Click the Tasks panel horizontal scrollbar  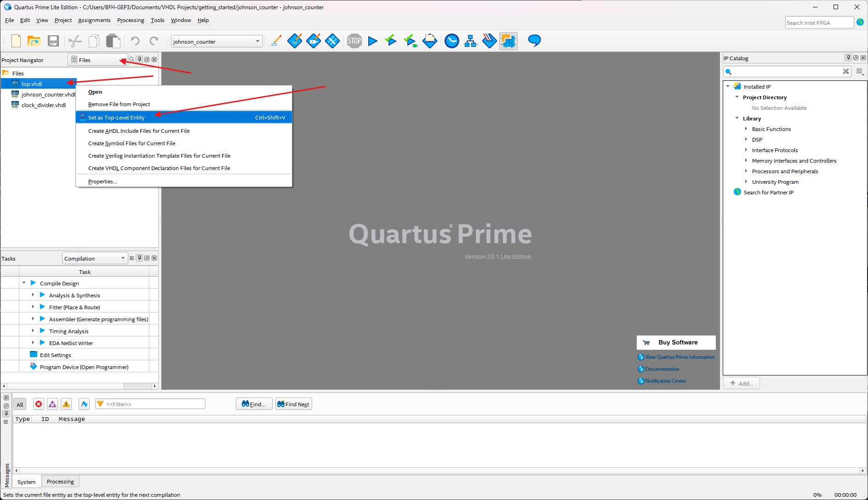coord(79,386)
